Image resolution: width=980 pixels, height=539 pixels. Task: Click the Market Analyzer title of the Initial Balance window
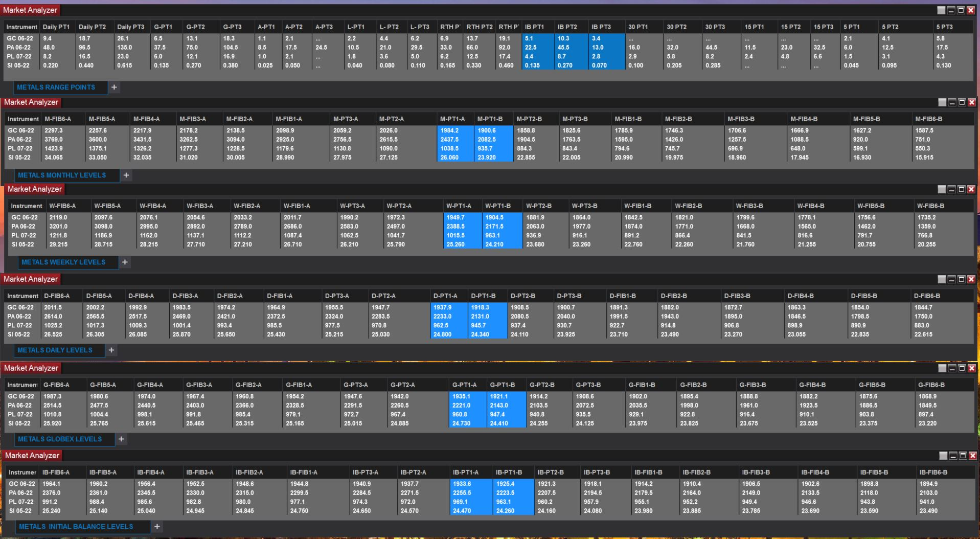pos(32,456)
